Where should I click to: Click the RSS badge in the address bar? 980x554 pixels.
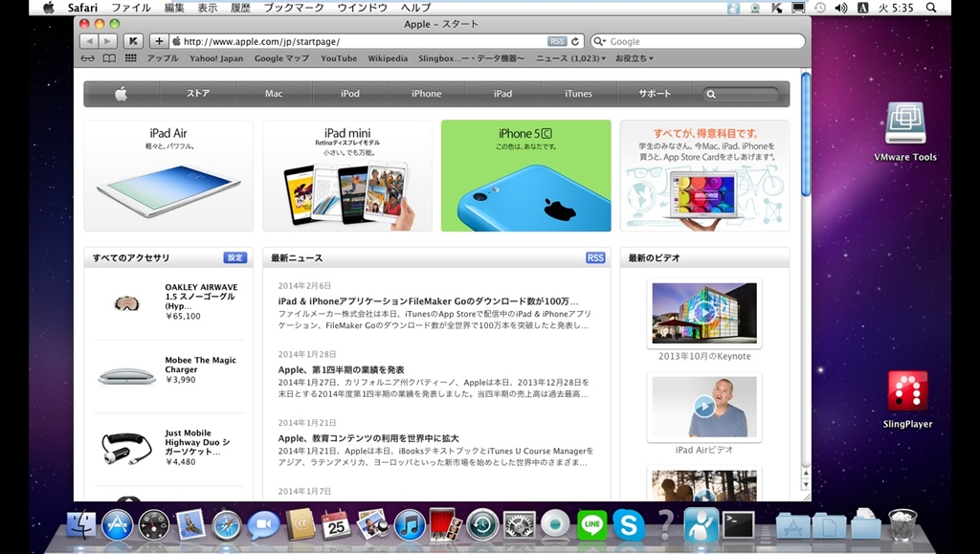point(556,41)
